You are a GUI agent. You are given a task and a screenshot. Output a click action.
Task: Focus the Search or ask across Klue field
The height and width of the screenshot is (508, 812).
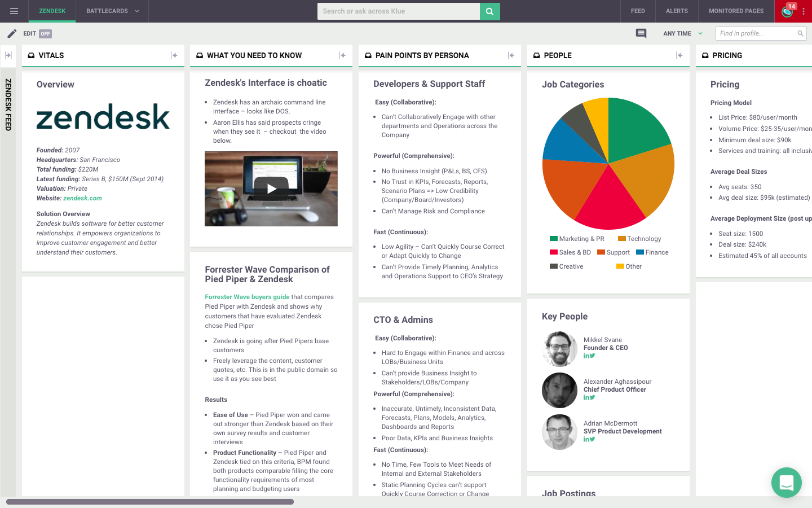pos(399,11)
